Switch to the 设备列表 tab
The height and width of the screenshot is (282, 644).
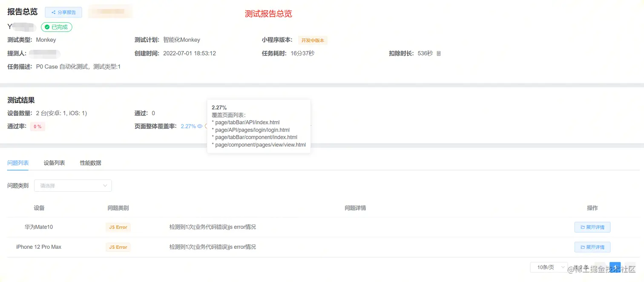(54, 163)
